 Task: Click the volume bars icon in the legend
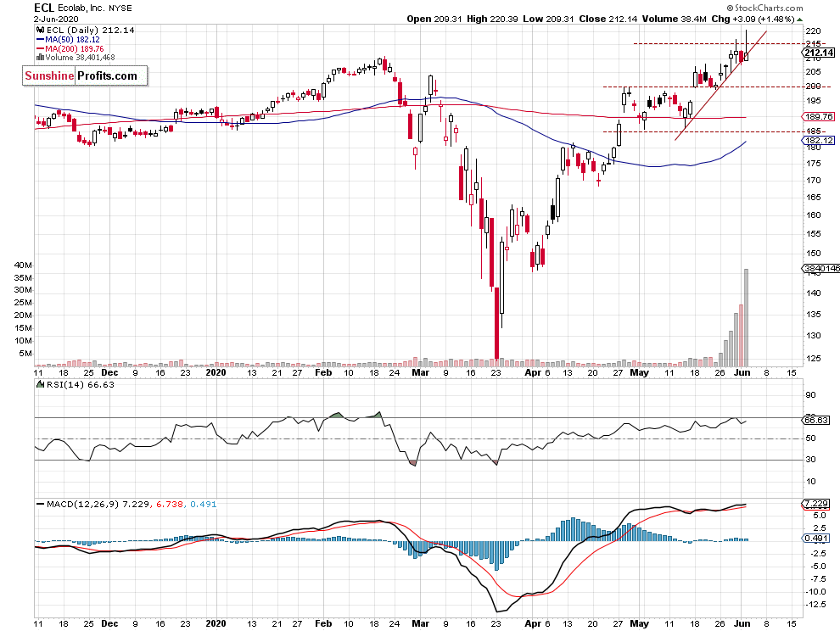point(40,58)
